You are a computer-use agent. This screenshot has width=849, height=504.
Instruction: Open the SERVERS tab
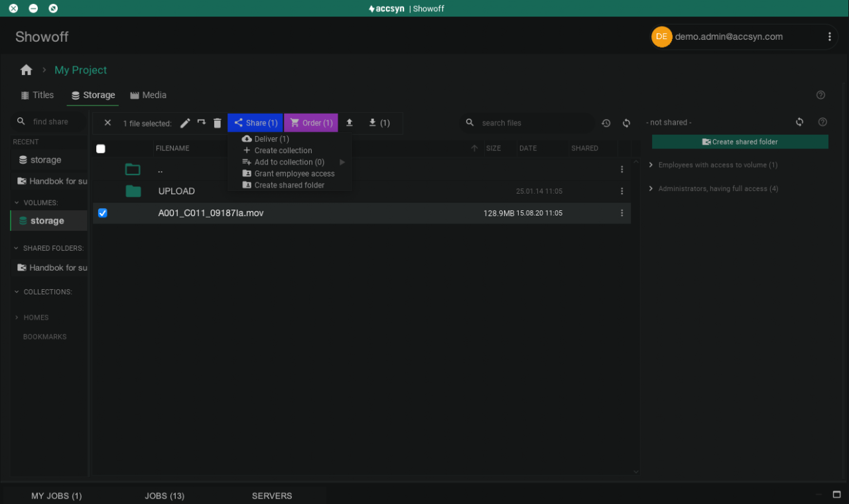point(272,495)
